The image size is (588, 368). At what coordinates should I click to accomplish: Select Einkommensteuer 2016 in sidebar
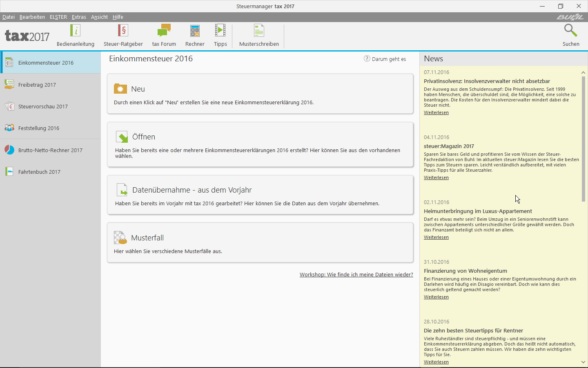(50, 63)
